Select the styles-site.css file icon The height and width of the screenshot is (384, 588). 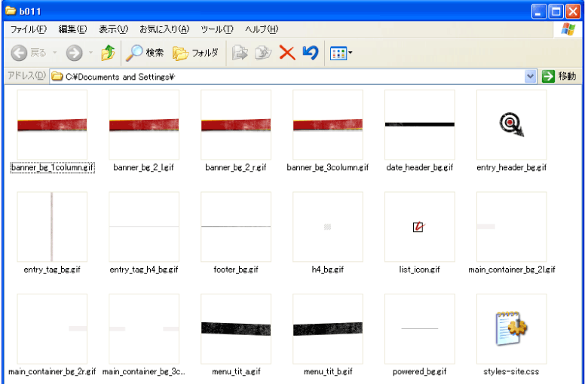tap(512, 328)
